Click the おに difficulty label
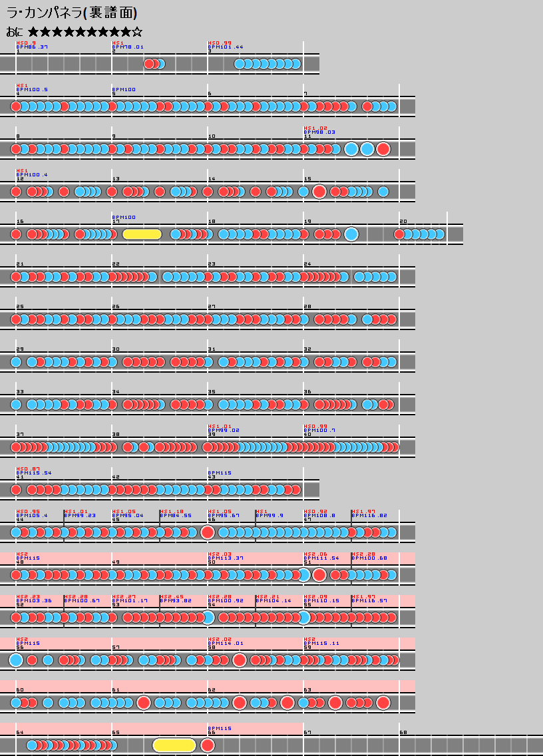The width and height of the screenshot is (543, 756). 15,32
